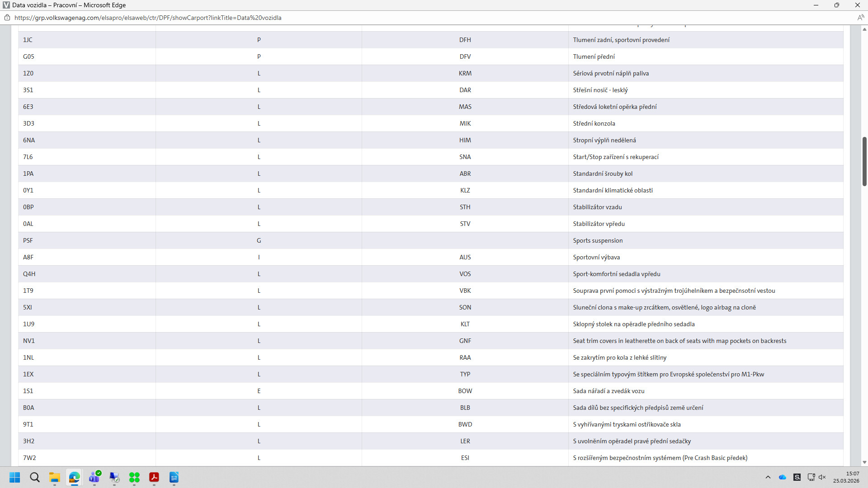The width and height of the screenshot is (868, 488).
Task: Open the Windows Start menu
Action: pos(15,477)
